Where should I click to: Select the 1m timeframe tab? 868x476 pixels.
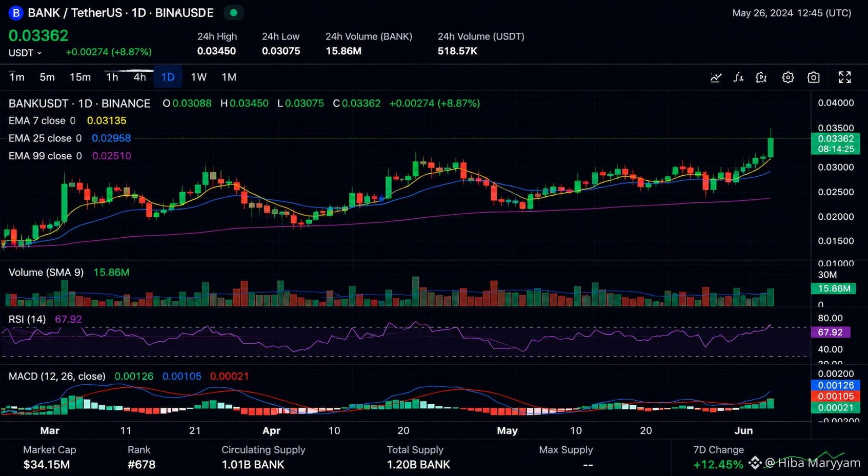pos(17,77)
